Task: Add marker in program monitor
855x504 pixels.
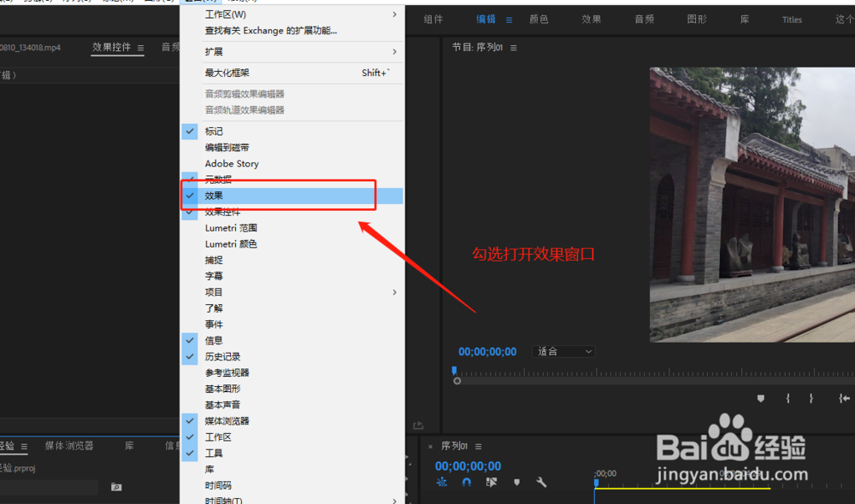Action: click(761, 399)
